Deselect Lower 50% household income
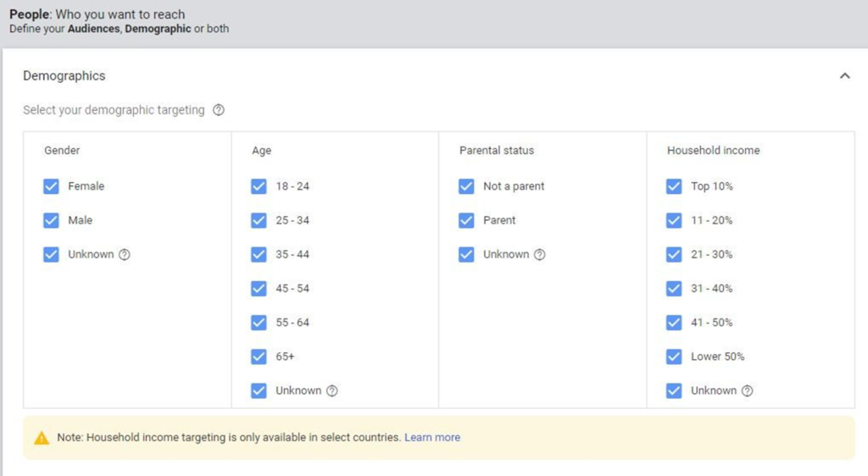Screen dimensions: 868x476 674,357
